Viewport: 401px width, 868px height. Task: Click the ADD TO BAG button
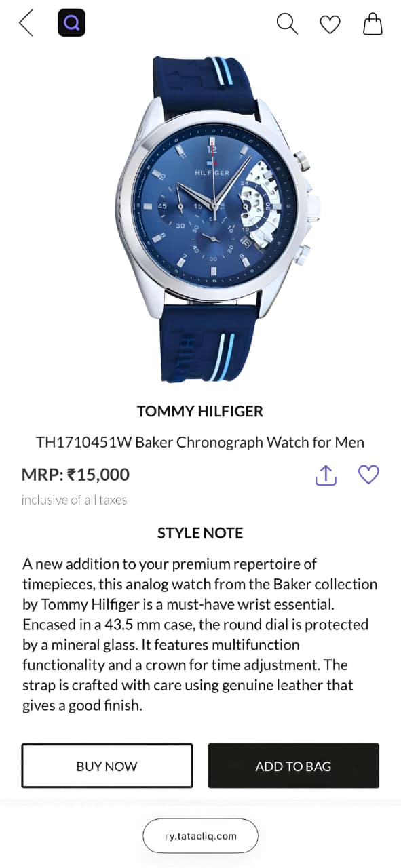293,766
